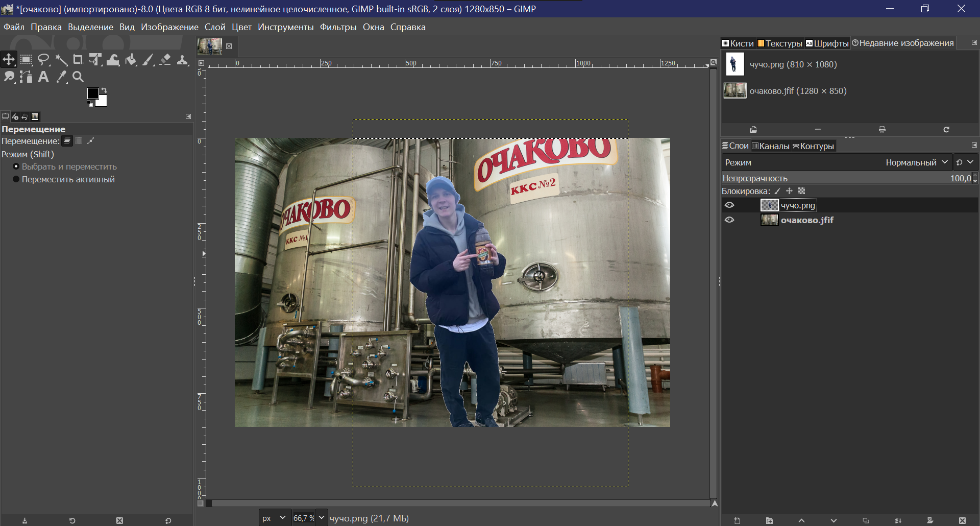Open layer mode dropdown 'Нормальный'

click(x=916, y=162)
